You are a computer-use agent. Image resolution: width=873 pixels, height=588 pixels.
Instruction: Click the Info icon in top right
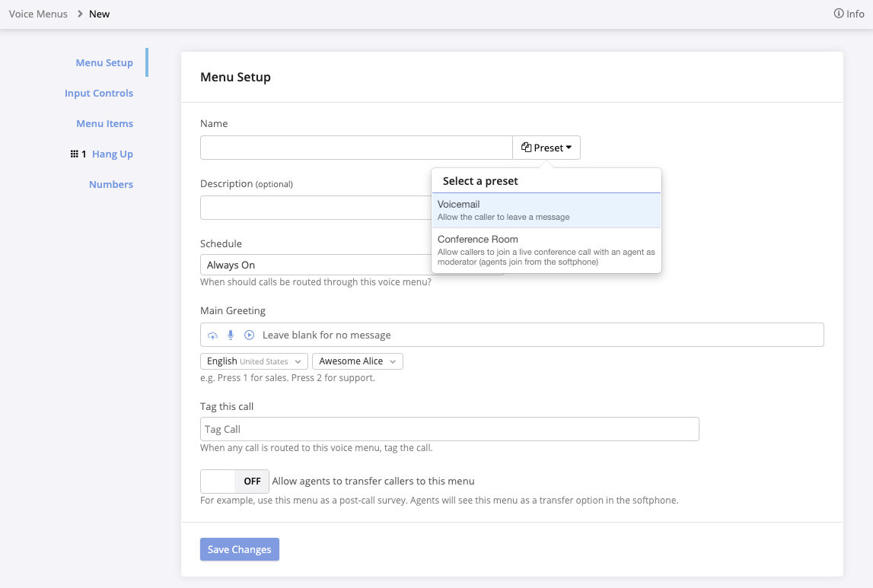click(839, 14)
